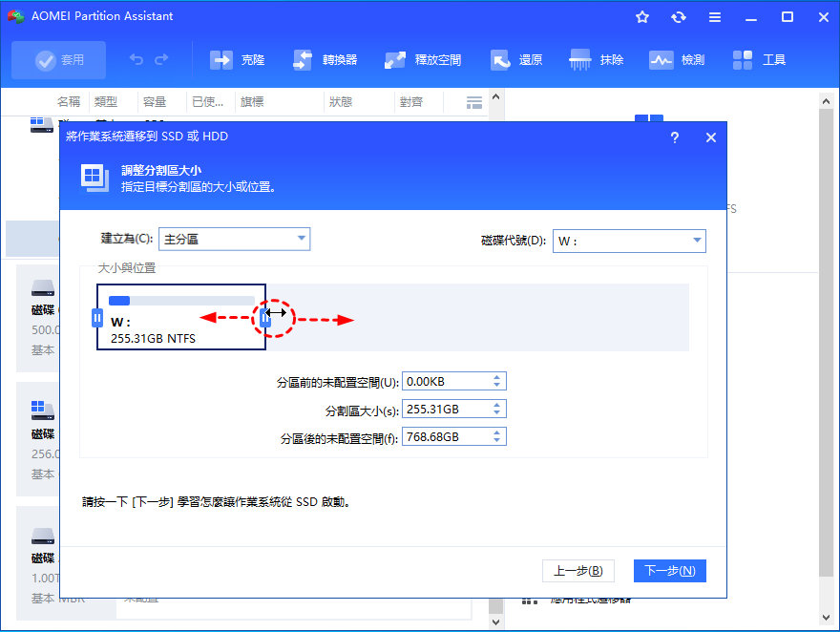Screen dimensions: 840x632
Task: Click the 1.00T disk icon in main window
Action: [x=43, y=537]
